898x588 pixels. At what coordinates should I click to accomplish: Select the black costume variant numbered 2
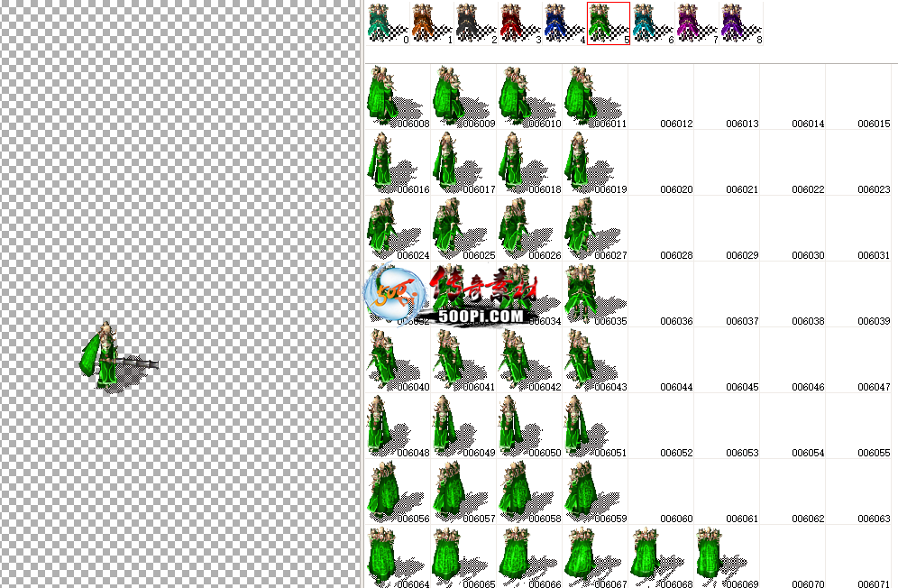pyautogui.click(x=476, y=23)
